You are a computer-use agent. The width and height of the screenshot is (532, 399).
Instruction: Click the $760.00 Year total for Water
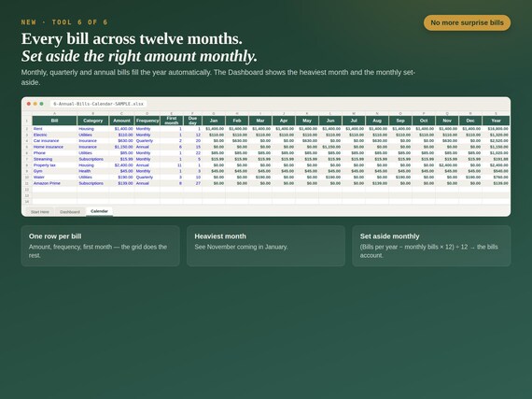tap(496, 177)
